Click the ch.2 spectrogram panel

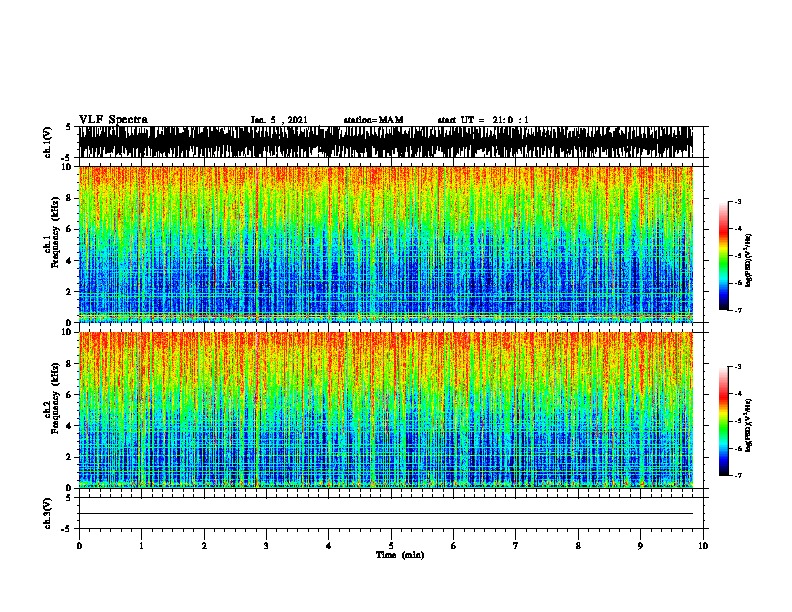[385, 410]
